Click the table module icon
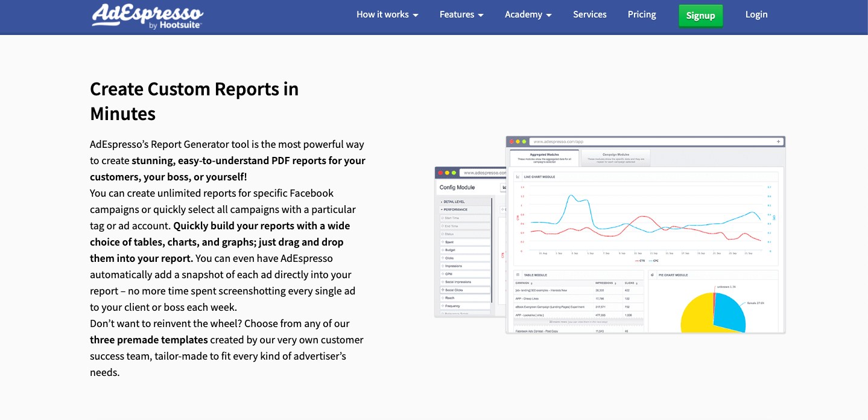The width and height of the screenshot is (868, 420). point(518,275)
